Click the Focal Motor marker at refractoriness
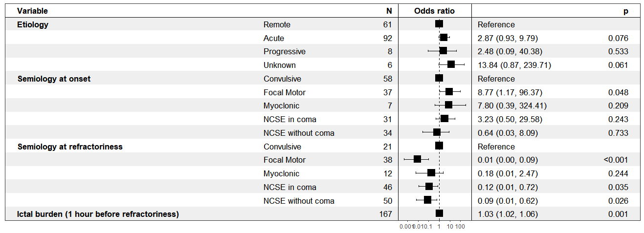The image size is (644, 233). point(417,159)
